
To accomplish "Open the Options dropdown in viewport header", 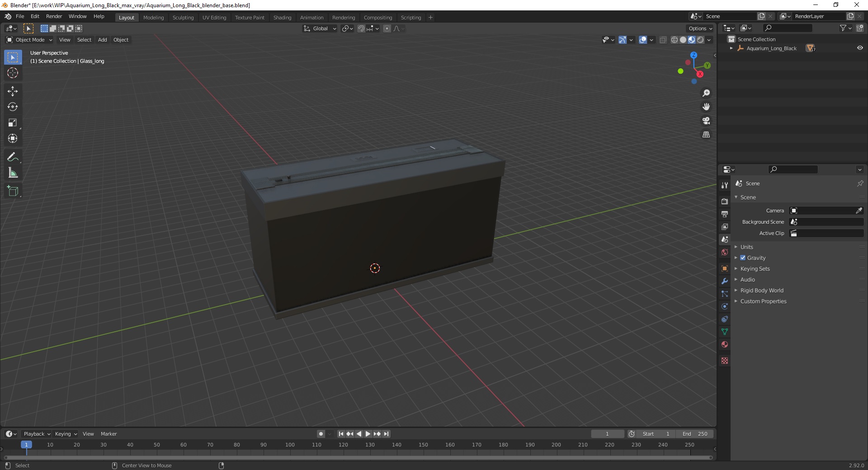I will pos(700,28).
